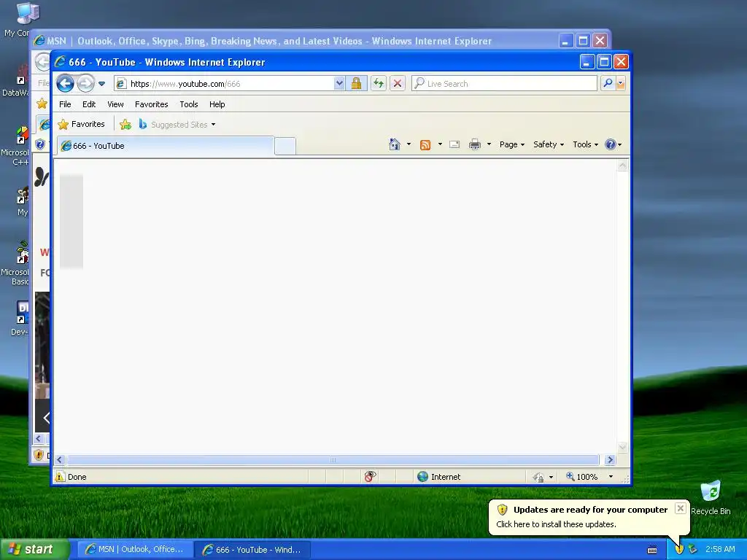The image size is (747, 560).
Task: Click the horizontal scrollbar left arrow
Action: point(60,460)
